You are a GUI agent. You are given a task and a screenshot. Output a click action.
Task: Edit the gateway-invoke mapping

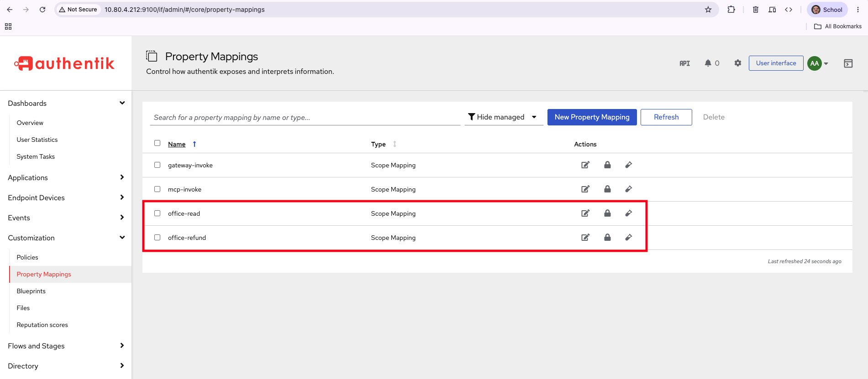click(x=585, y=165)
